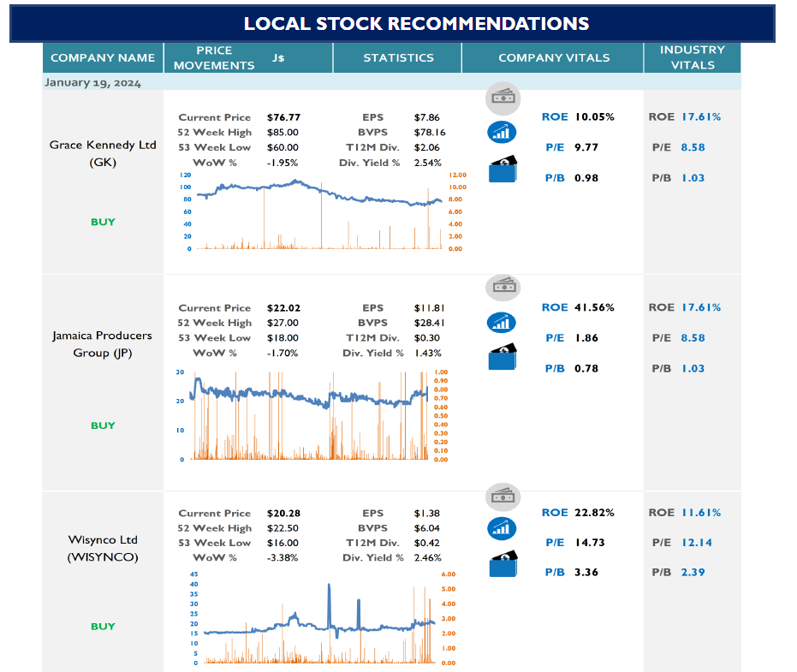Viewport: 797px width, 672px height.
Task: Click the $85.00 52 week high value
Action: point(283,132)
